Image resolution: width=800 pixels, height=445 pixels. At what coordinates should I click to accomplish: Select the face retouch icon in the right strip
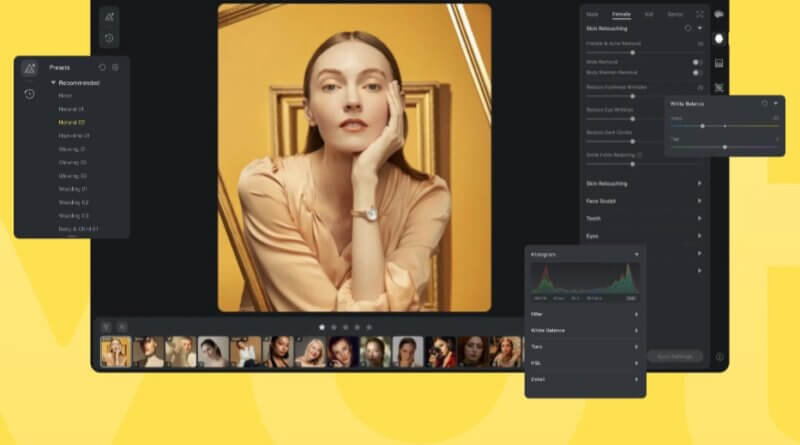click(x=719, y=39)
